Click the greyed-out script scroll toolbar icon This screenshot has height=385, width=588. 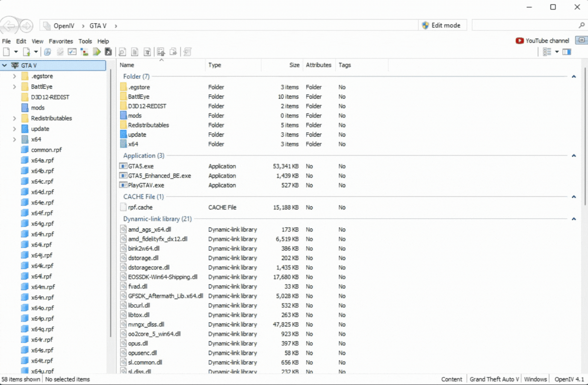tap(187, 52)
